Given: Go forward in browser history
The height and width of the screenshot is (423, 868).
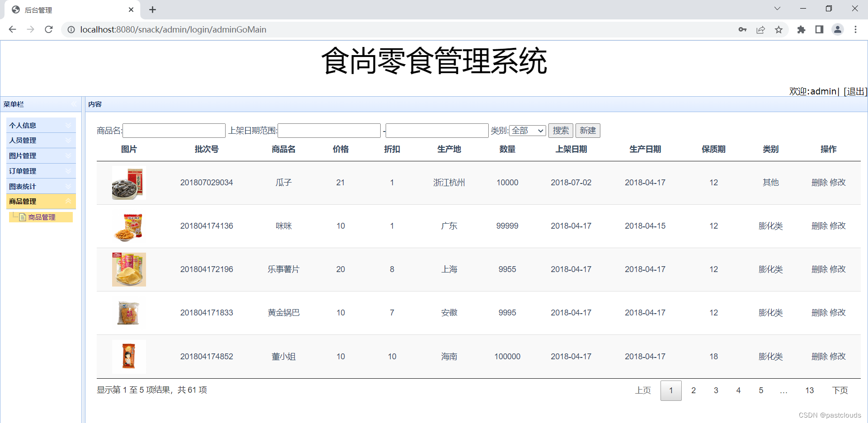Looking at the screenshot, I should (30, 29).
